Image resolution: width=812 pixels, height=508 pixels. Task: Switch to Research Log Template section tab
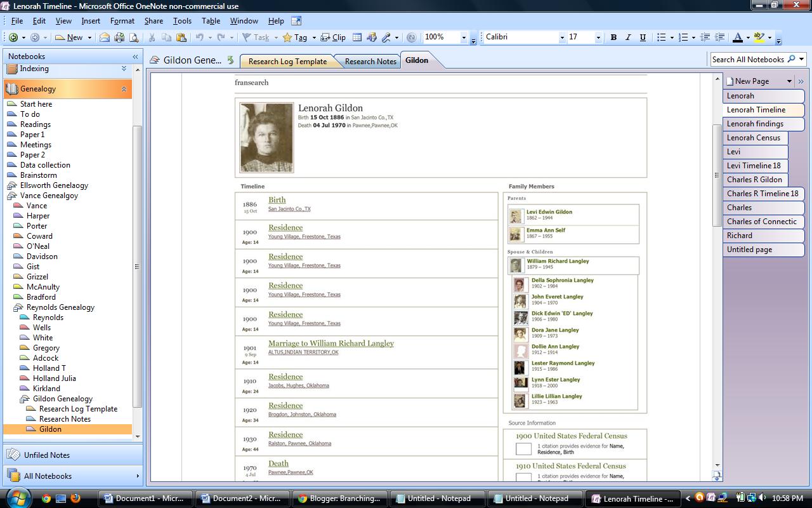point(287,62)
